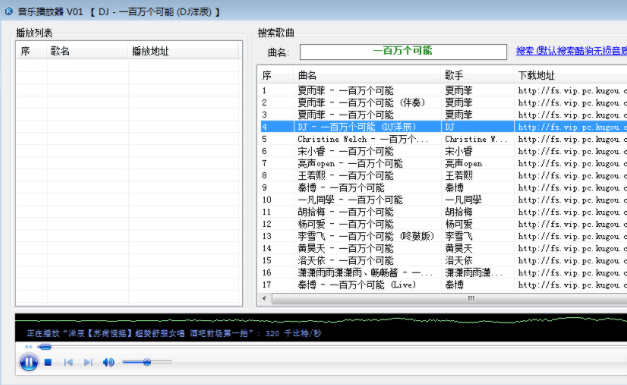Image resolution: width=627 pixels, height=385 pixels.
Task: Sort results by 曲名 column header
Action: 367,75
